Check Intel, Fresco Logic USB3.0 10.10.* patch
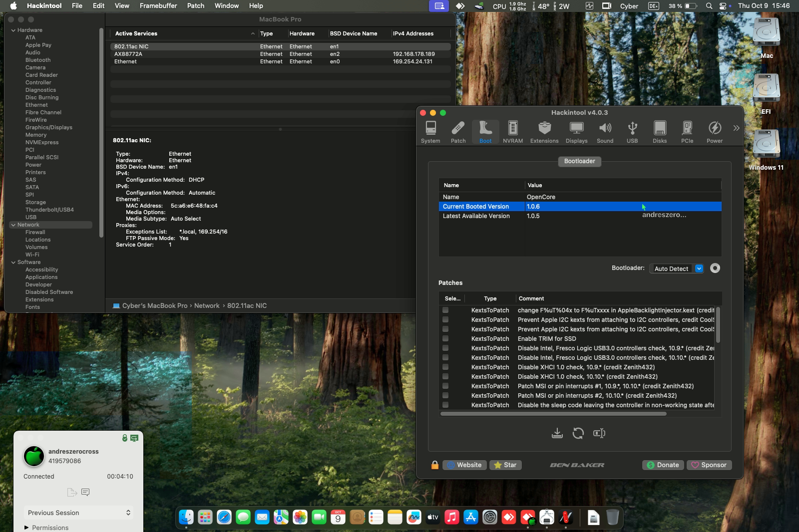 [445, 358]
